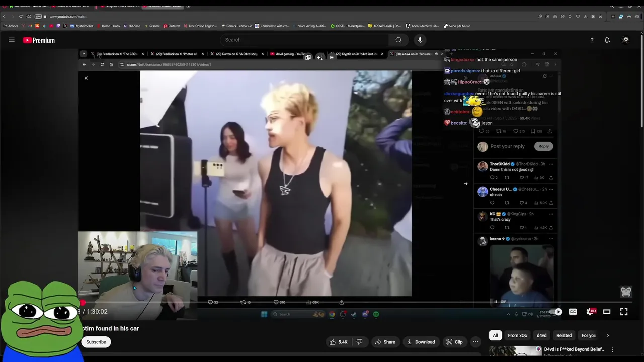Screen dimensions: 644x362
Task: Click the YouTube search magnifier button
Action: 398,40
